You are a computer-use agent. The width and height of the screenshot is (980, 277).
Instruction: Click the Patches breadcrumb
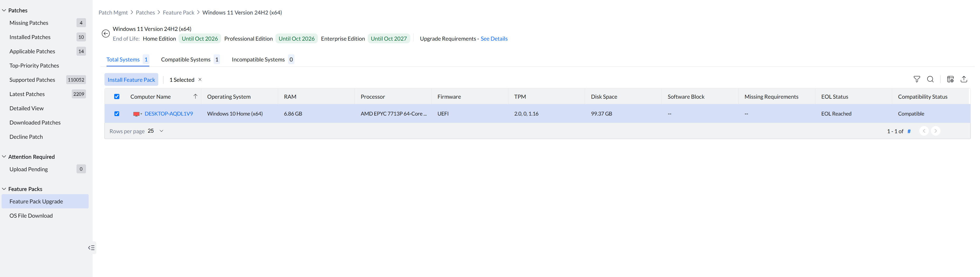coord(145,13)
